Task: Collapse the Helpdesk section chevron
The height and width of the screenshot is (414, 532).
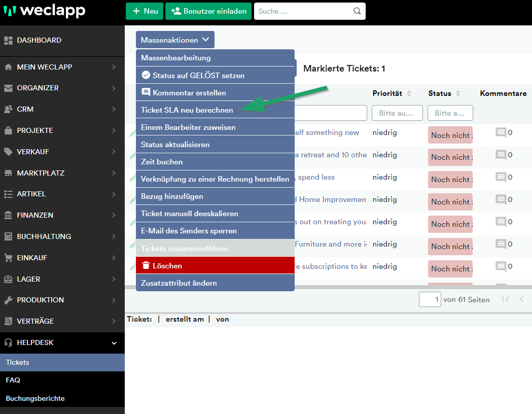Action: pos(114,343)
